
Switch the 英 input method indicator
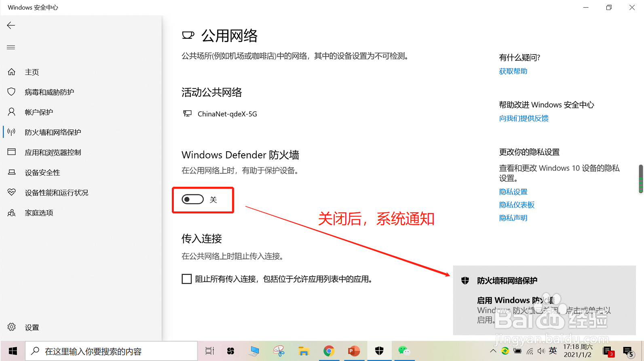point(553,351)
